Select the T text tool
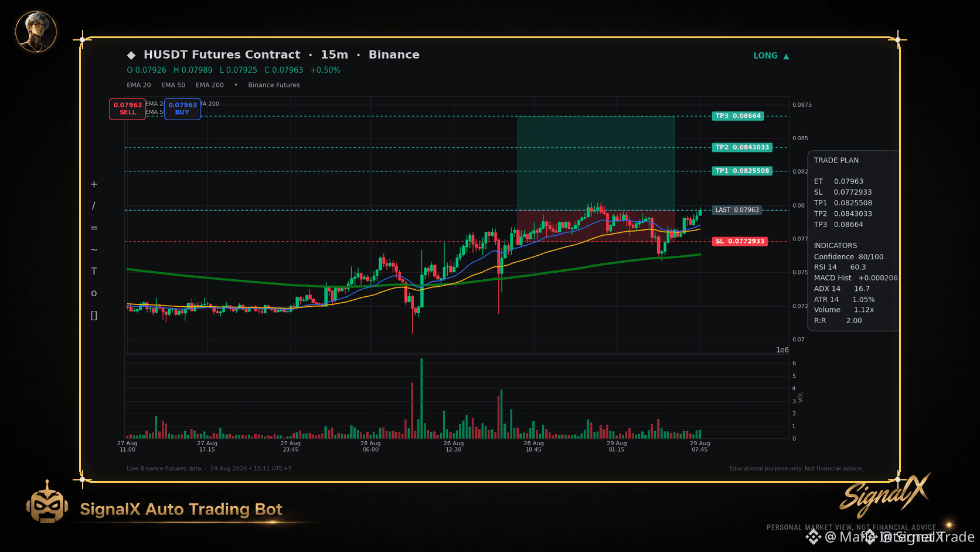This screenshot has width=980, height=552. [x=94, y=271]
